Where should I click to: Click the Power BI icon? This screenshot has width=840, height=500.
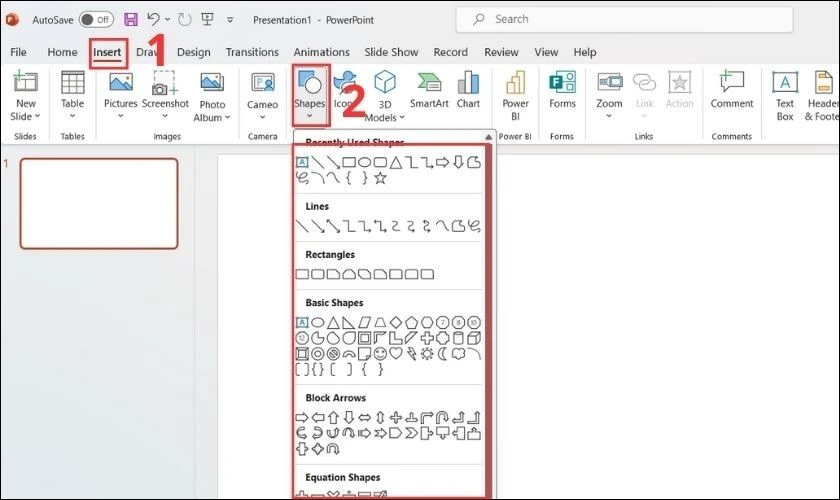515,82
